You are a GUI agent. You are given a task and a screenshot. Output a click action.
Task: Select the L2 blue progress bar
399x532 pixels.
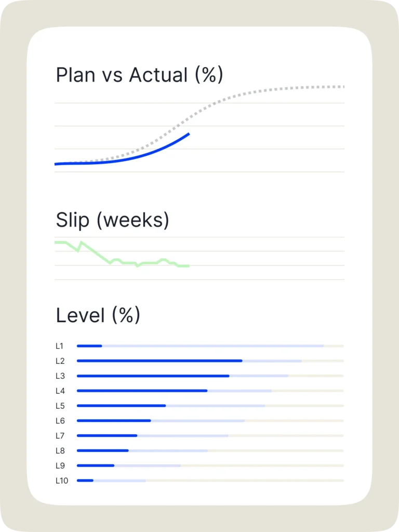click(159, 361)
